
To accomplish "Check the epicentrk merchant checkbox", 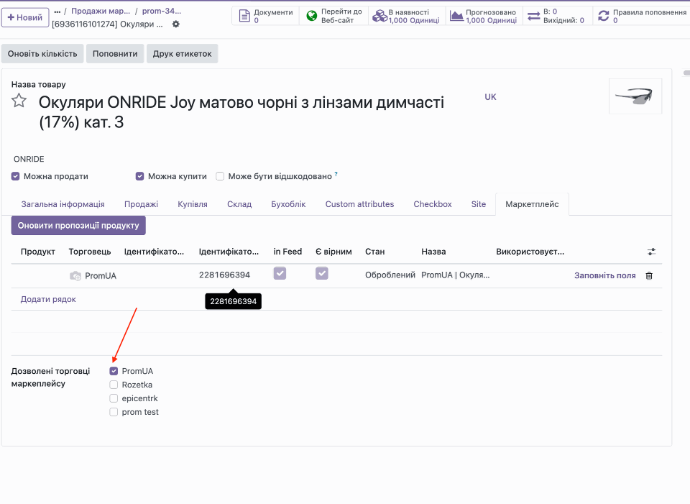I will pyautogui.click(x=114, y=398).
